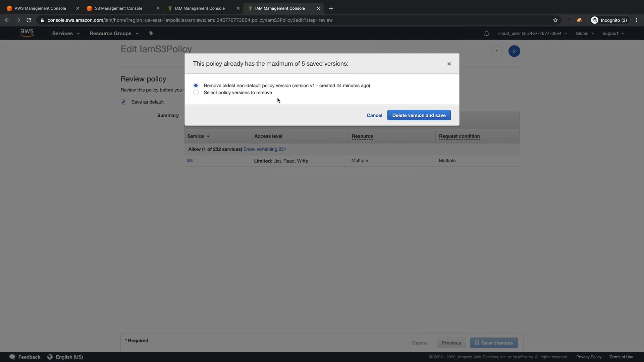
Task: Click Show remaining 231 link
Action: [264, 149]
